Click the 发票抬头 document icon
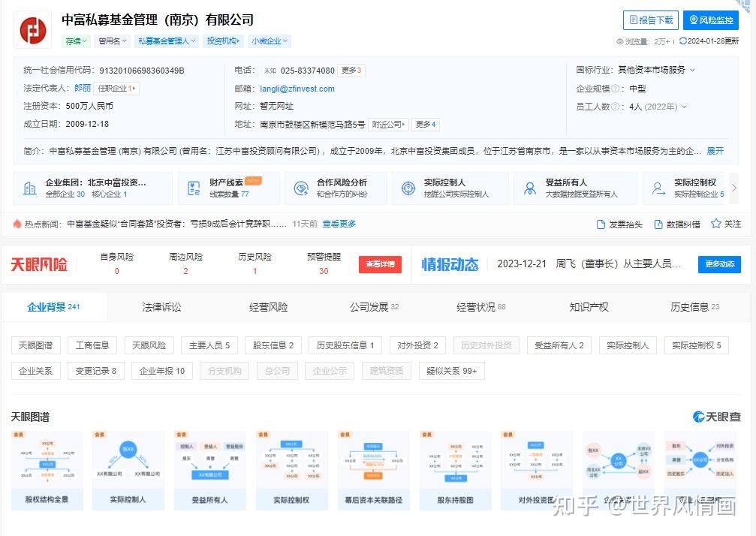 click(x=601, y=224)
